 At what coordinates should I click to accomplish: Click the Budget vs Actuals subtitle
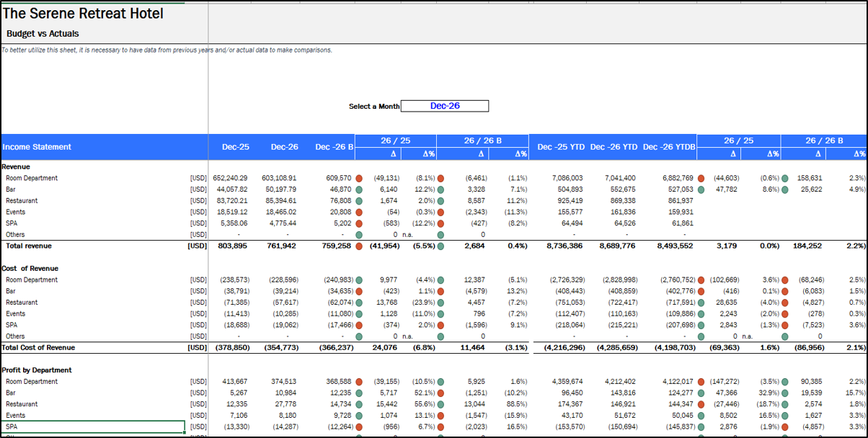[43, 34]
